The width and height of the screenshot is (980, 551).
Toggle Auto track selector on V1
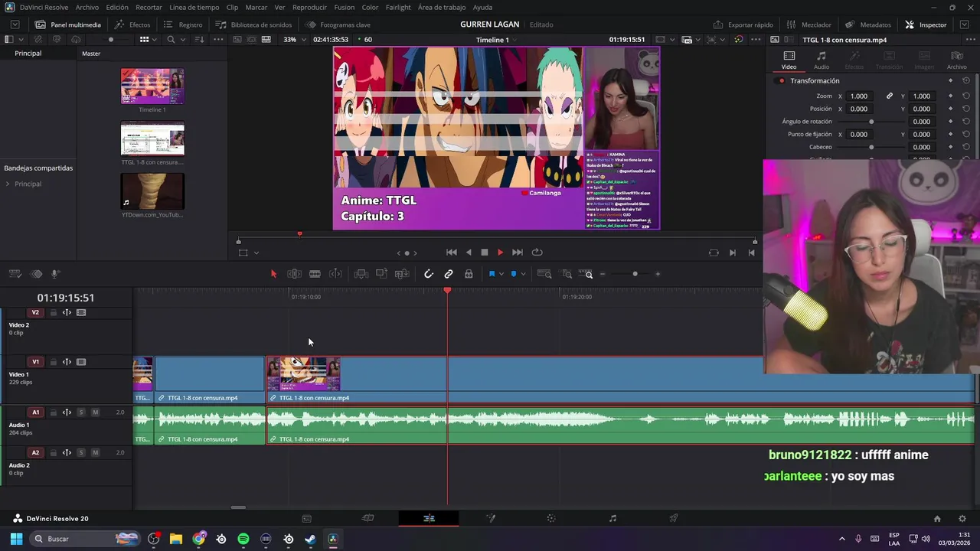coord(67,362)
